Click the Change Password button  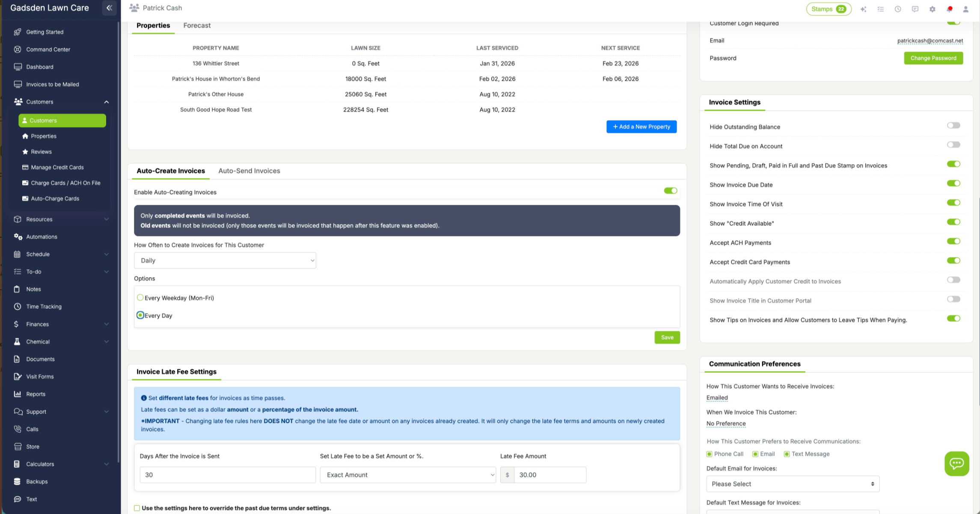tap(933, 58)
